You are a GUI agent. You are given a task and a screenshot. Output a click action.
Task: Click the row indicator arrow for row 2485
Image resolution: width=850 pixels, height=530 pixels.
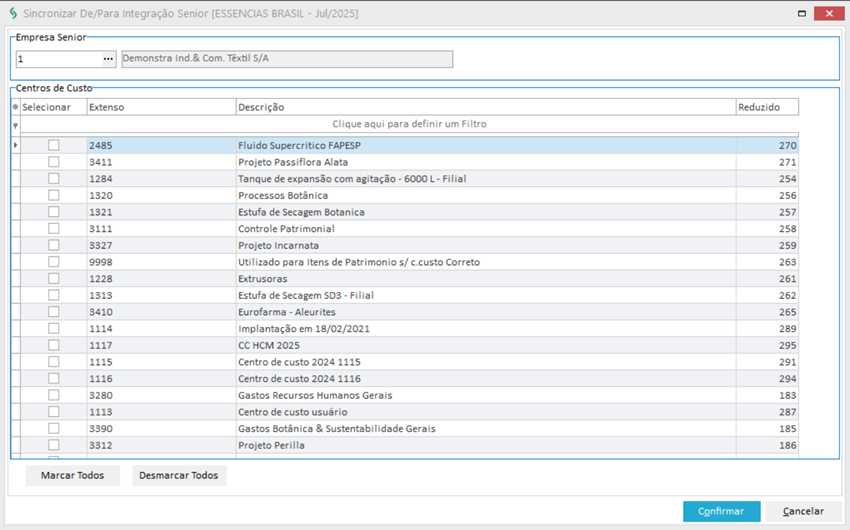pos(15,145)
